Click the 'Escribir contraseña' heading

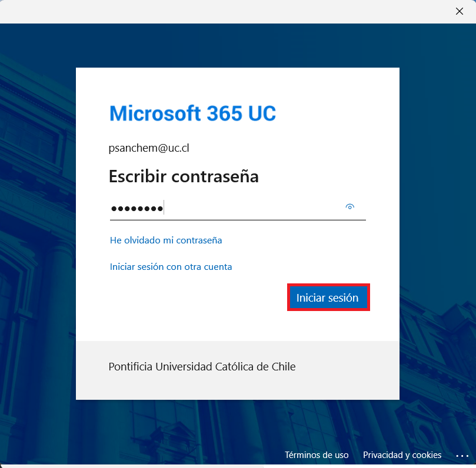[184, 176]
